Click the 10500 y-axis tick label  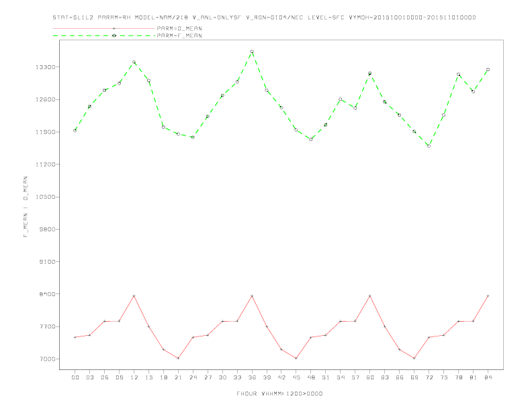click(x=45, y=197)
